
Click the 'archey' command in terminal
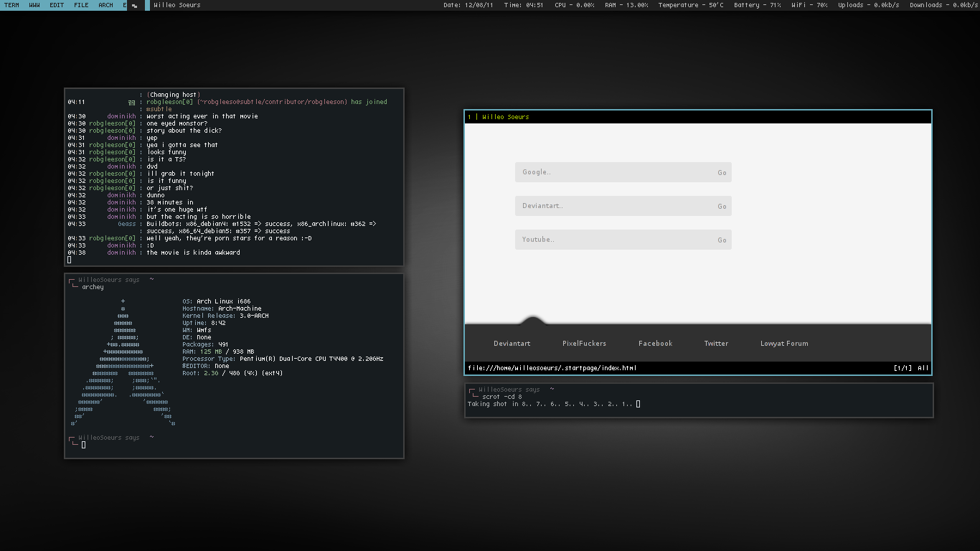point(93,287)
